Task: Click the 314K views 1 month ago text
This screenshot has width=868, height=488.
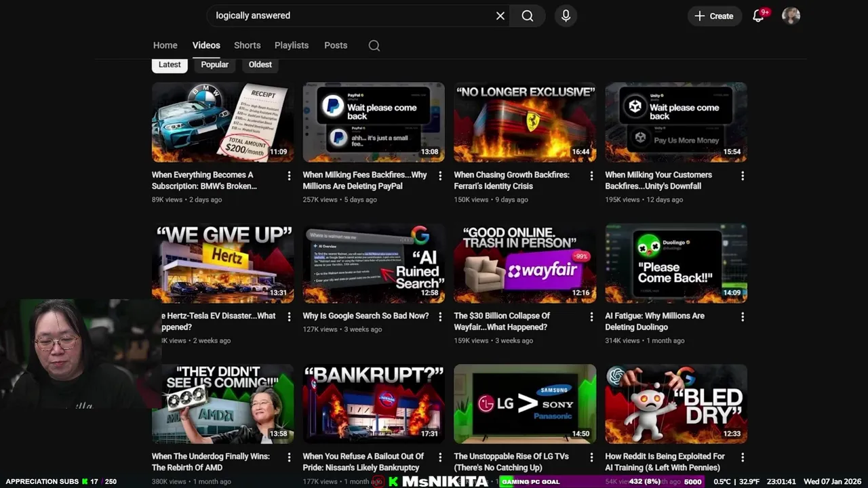Action: click(x=645, y=341)
